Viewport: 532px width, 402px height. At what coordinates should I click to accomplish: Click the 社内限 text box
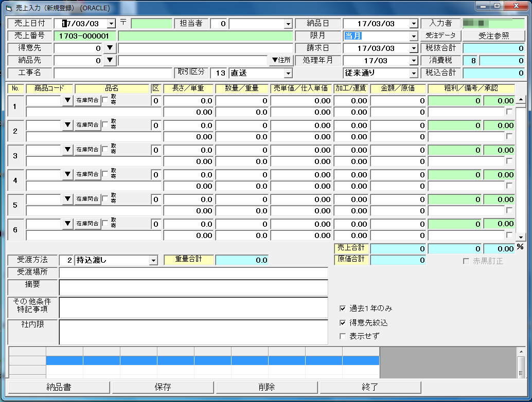click(x=193, y=332)
